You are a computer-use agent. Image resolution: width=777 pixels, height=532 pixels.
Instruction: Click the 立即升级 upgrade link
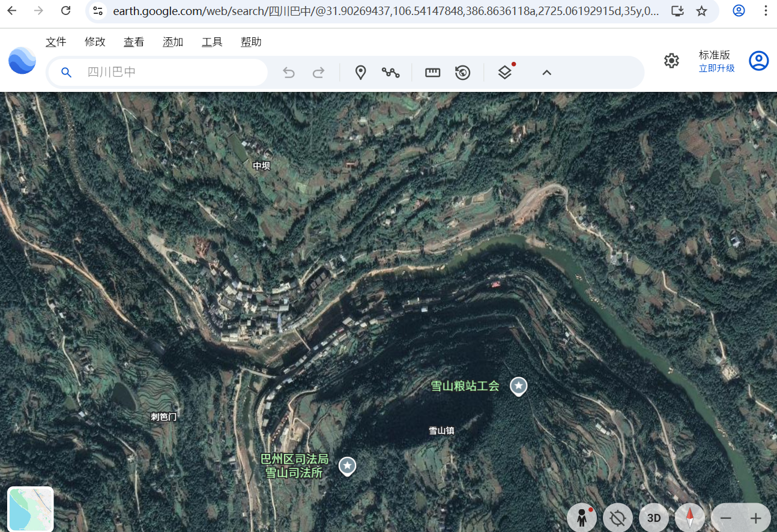(x=716, y=67)
